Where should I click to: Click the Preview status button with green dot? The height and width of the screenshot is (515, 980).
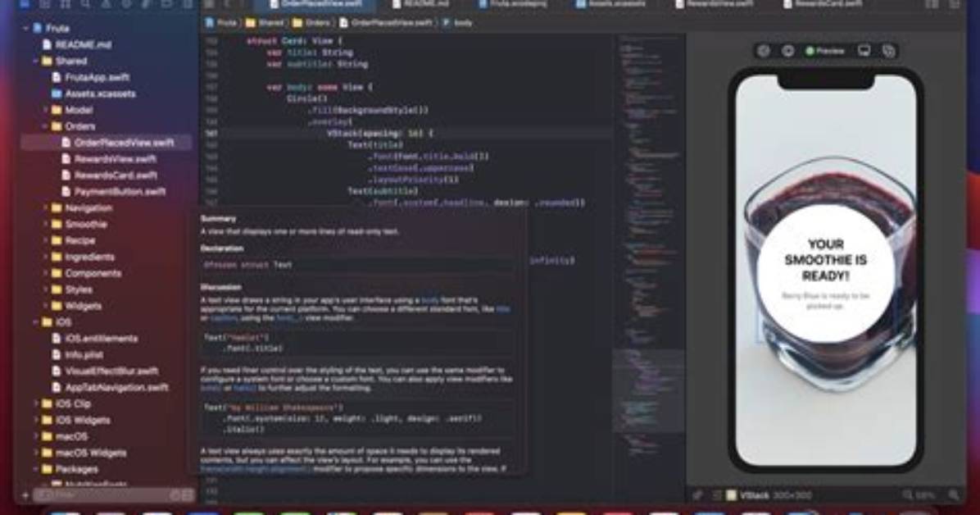[826, 52]
